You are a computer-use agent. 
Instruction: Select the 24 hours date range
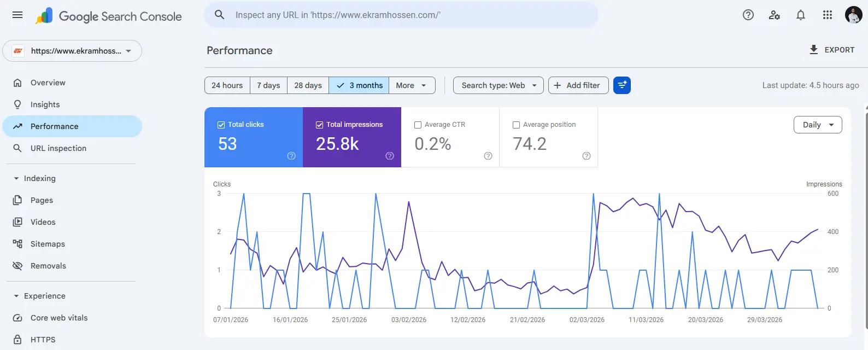(x=227, y=85)
